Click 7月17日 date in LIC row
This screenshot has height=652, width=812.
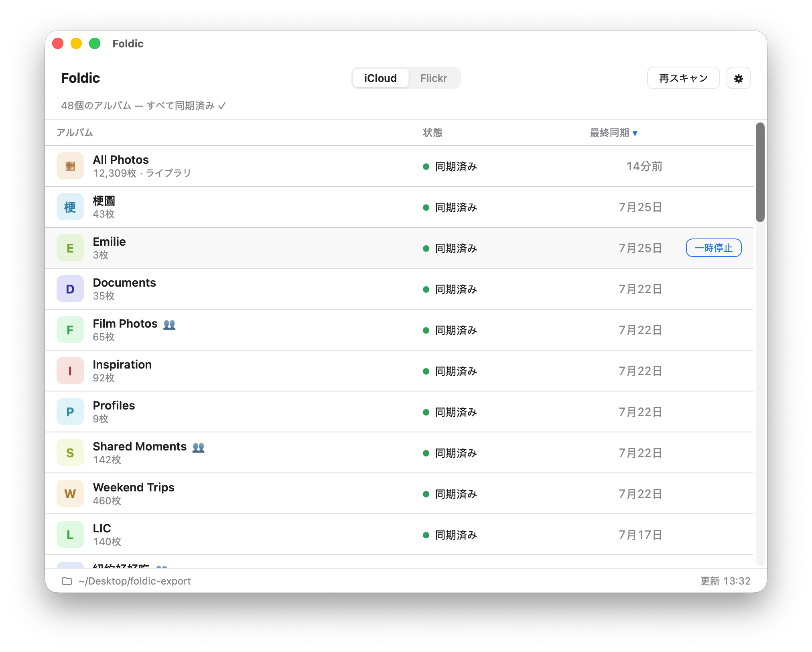click(x=640, y=535)
